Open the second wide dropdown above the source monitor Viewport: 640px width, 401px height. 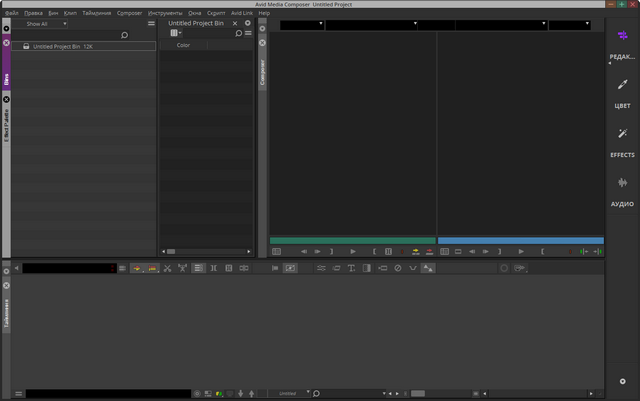pos(371,25)
